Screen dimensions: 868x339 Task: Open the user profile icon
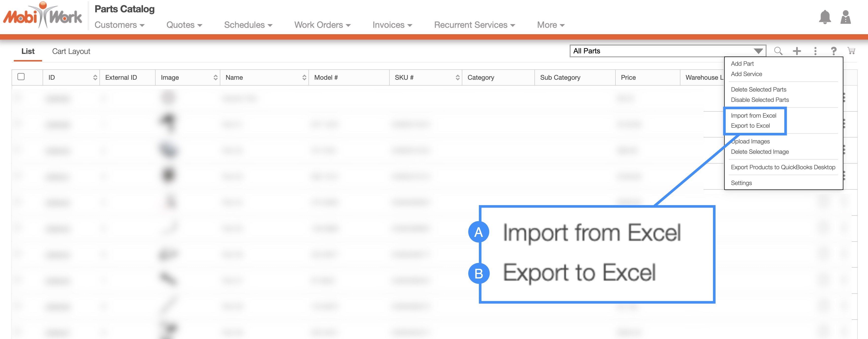point(845,17)
